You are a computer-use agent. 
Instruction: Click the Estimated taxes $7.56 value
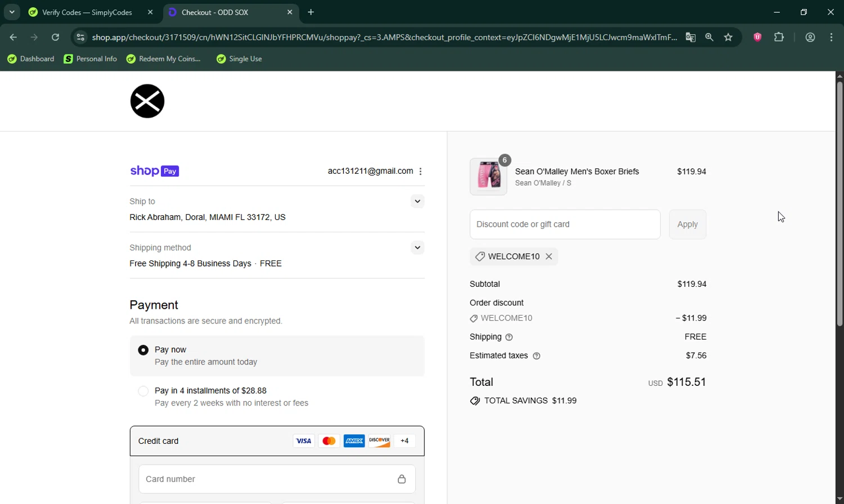point(696,356)
